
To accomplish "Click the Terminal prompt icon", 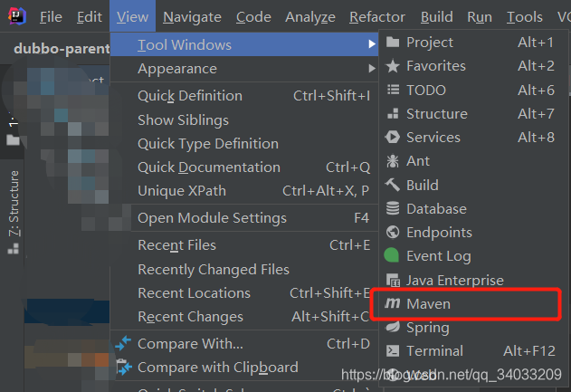I will click(393, 351).
